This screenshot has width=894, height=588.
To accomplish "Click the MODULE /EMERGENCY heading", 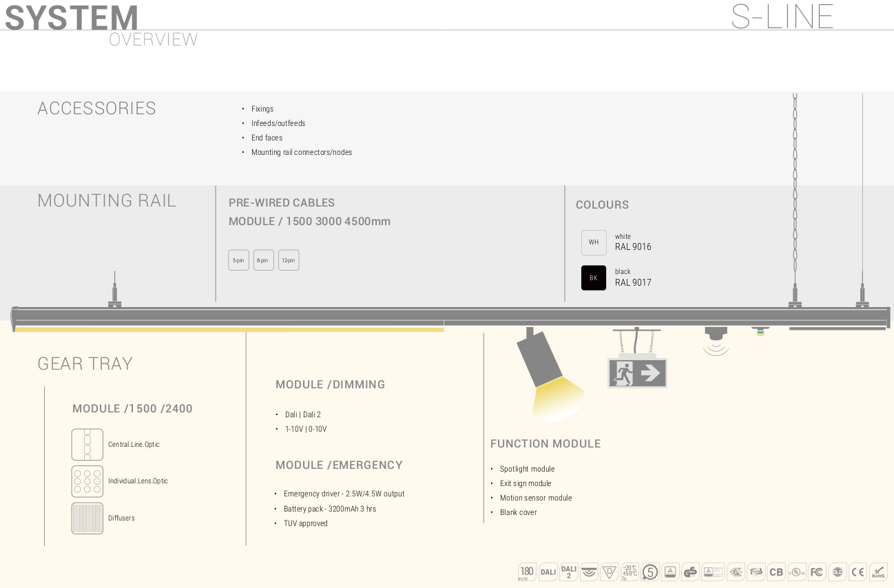I will 339,465.
